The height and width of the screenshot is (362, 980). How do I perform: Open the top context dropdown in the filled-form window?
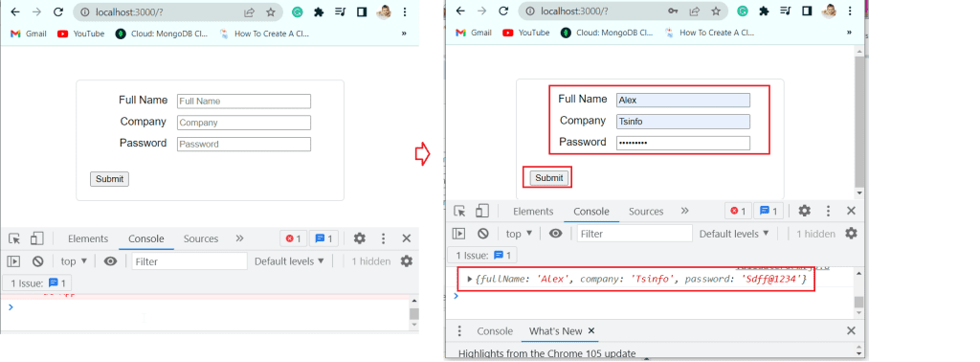coord(520,234)
